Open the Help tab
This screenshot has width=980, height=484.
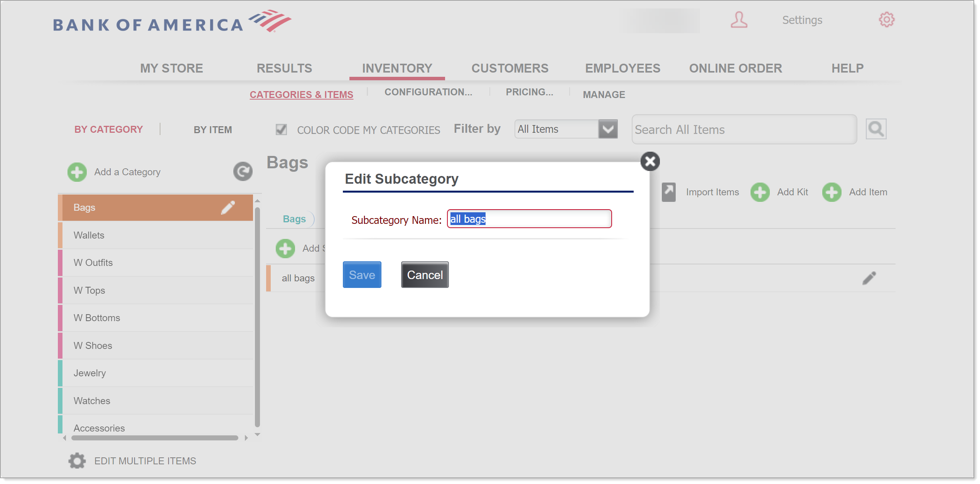848,68
